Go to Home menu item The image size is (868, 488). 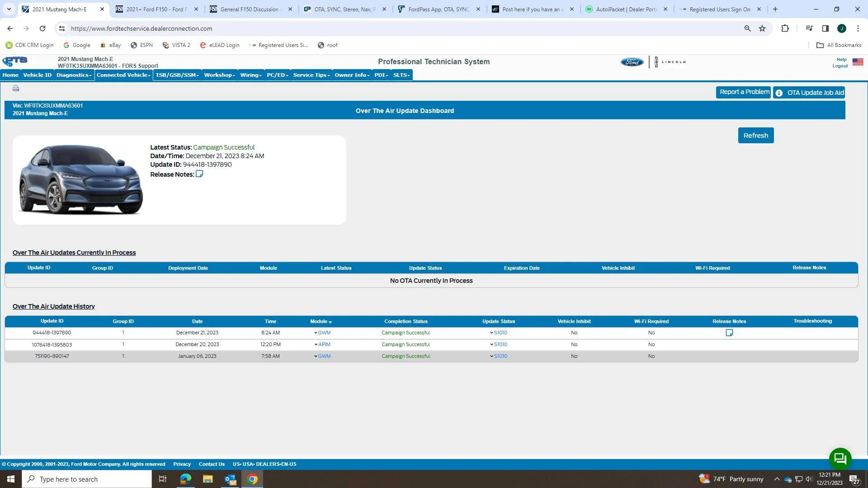10,75
